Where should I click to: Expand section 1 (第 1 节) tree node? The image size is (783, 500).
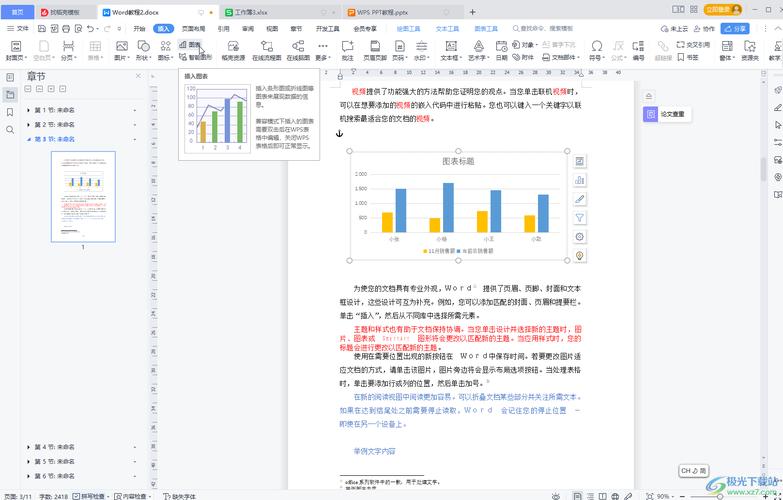[x=28, y=110]
